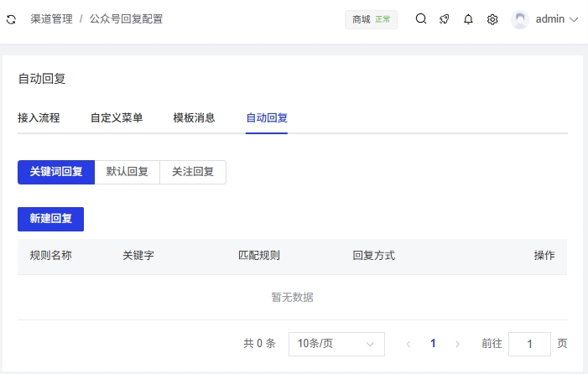
Task: Switch to 默认回复 option
Action: 127,172
